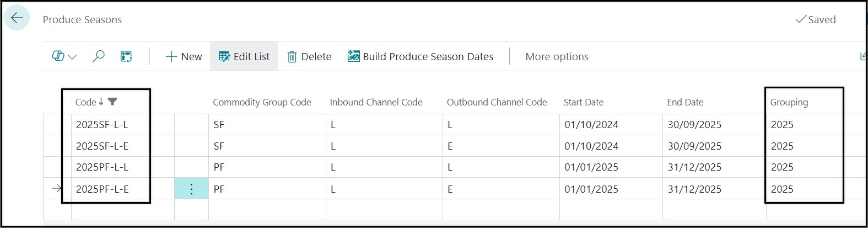Viewport: 868px width, 228px height.
Task: Toggle Edit List mode
Action: [244, 56]
